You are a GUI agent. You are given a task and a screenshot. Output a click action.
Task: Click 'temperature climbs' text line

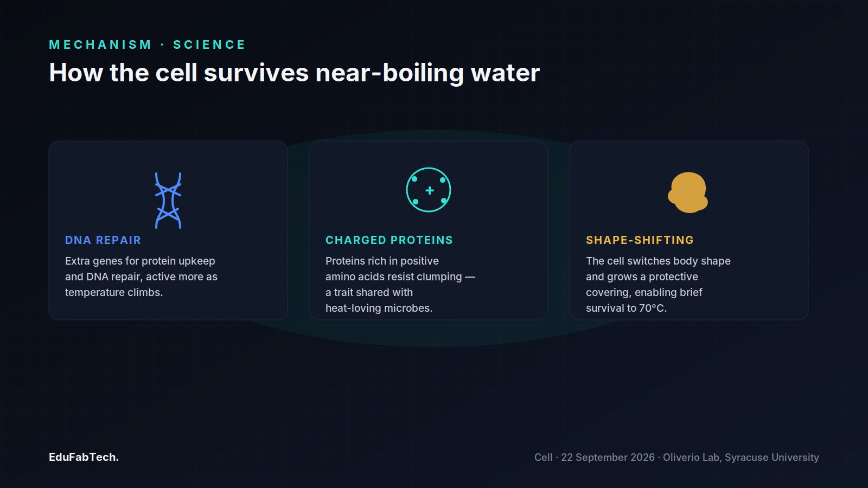click(x=114, y=292)
